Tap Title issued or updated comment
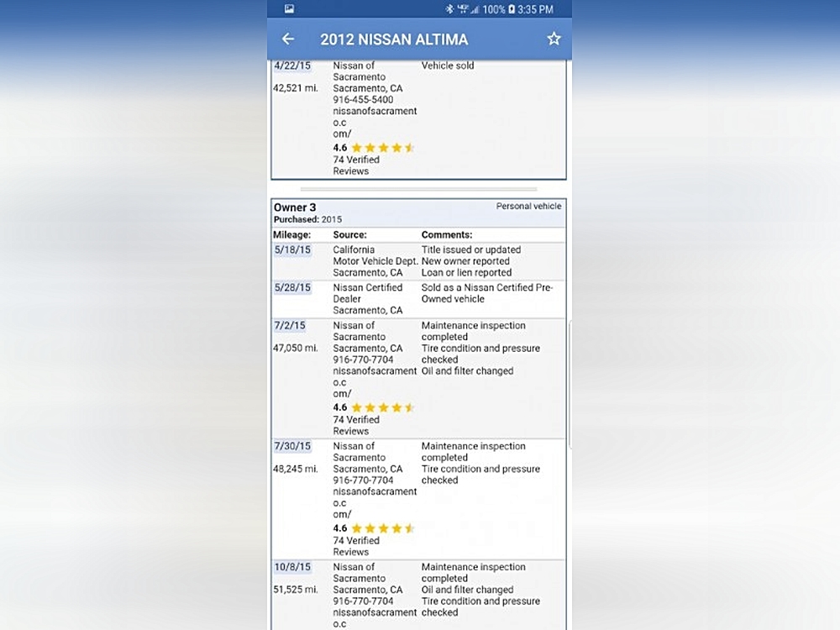Viewport: 840px width, 630px height. point(471,249)
